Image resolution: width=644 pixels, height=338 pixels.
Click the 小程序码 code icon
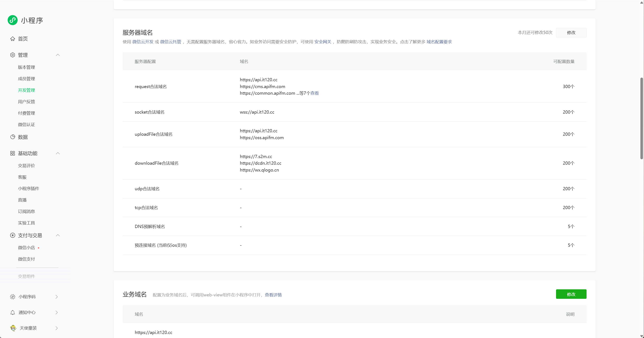click(x=12, y=297)
